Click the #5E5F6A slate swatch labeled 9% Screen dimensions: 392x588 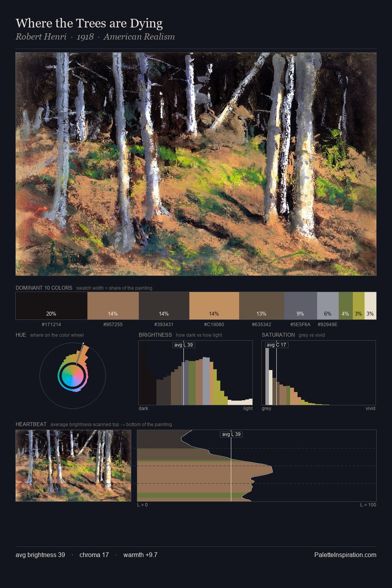pos(300,306)
